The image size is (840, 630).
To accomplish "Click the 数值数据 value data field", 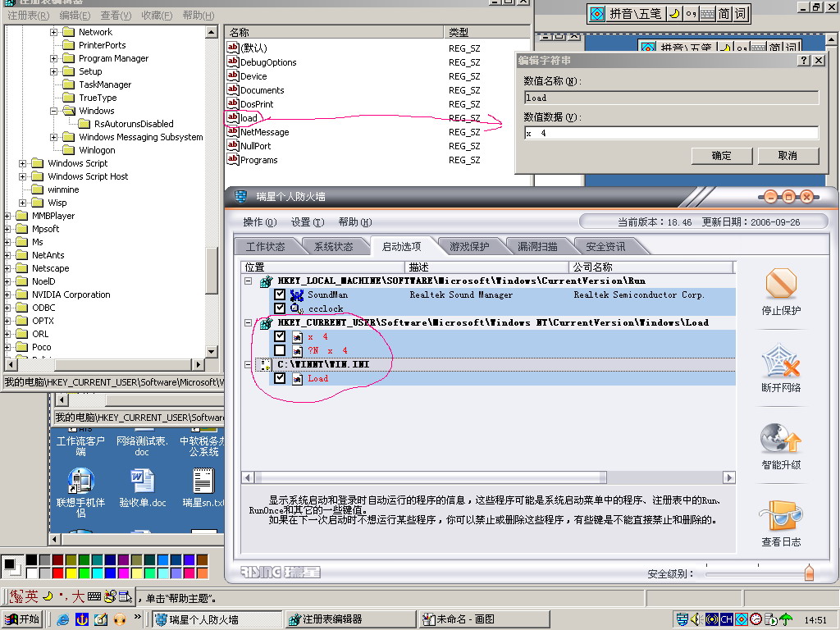I will click(672, 133).
